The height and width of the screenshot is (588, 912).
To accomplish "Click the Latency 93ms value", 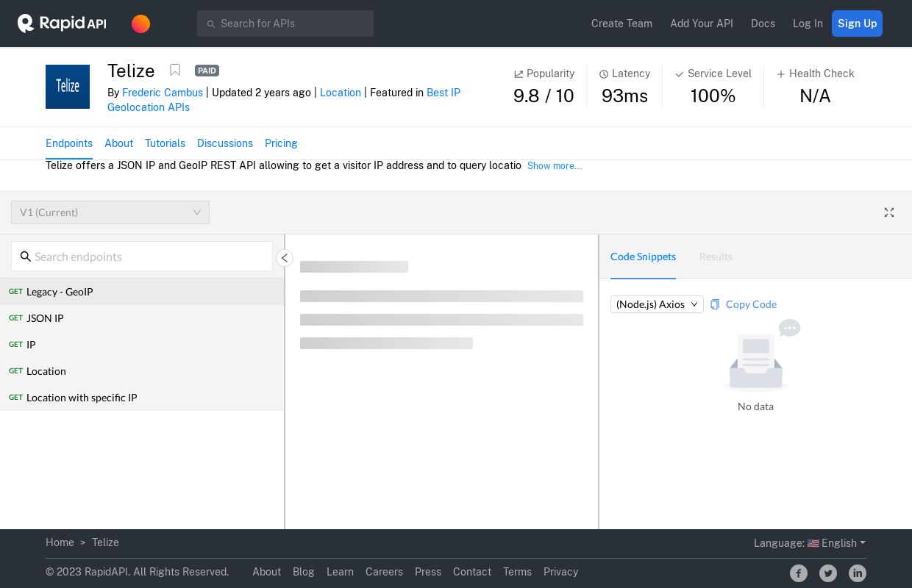I will (x=624, y=96).
